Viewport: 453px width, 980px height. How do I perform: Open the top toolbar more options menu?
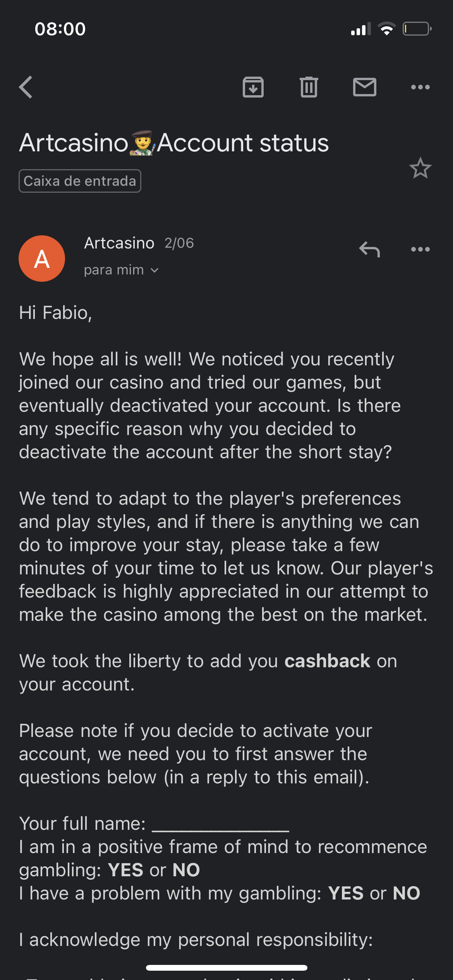pos(420,87)
